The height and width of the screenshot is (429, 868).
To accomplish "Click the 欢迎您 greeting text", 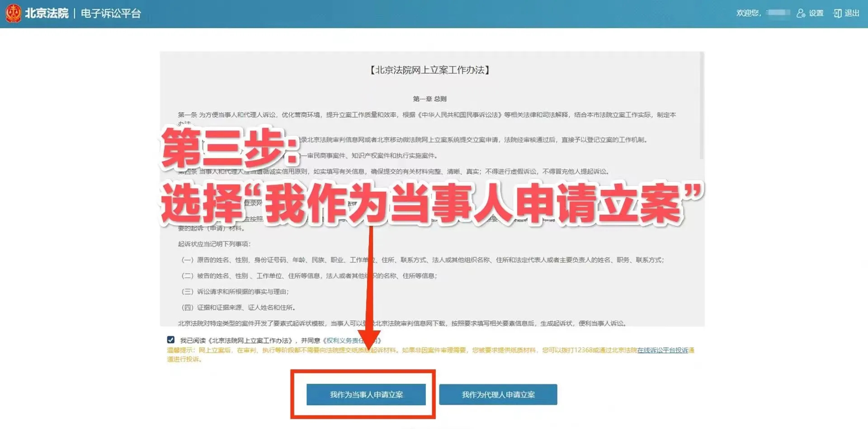I will (x=749, y=13).
